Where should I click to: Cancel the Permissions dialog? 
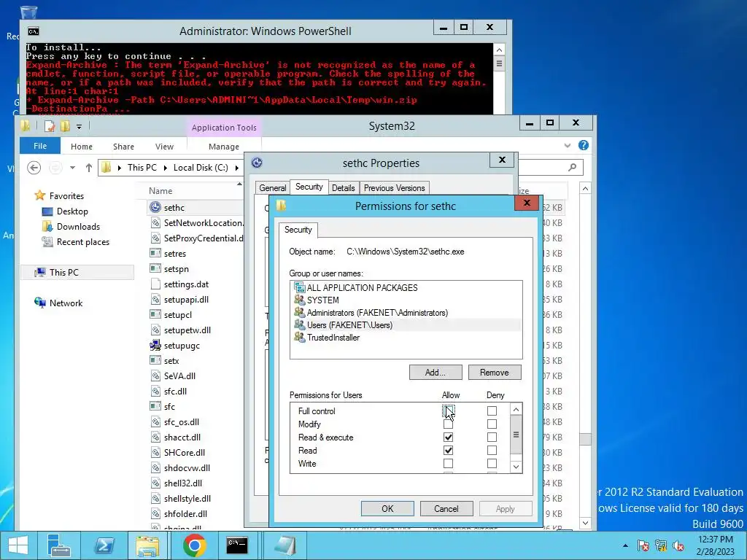(x=446, y=508)
